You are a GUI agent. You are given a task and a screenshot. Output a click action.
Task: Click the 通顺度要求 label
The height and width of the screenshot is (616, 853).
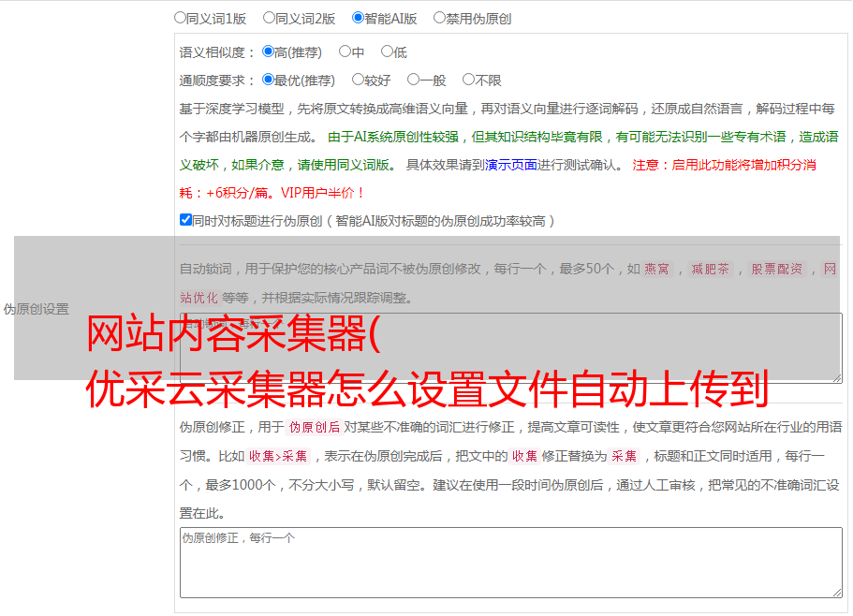point(216,81)
